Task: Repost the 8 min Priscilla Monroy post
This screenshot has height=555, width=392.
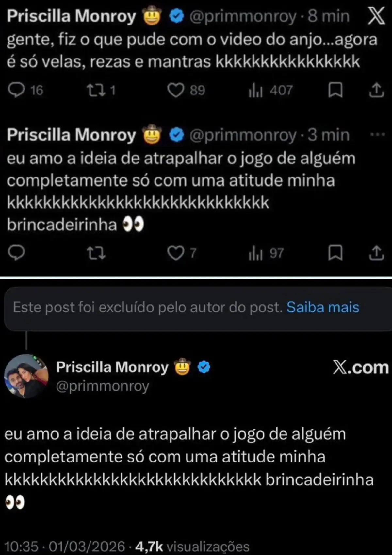Action: click(x=96, y=90)
